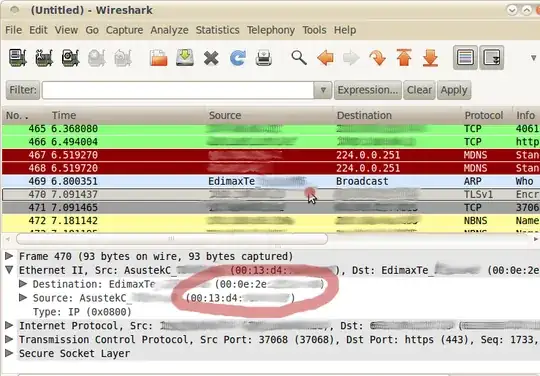
Task: Start a new live capture icon
Action: [x=71, y=58]
